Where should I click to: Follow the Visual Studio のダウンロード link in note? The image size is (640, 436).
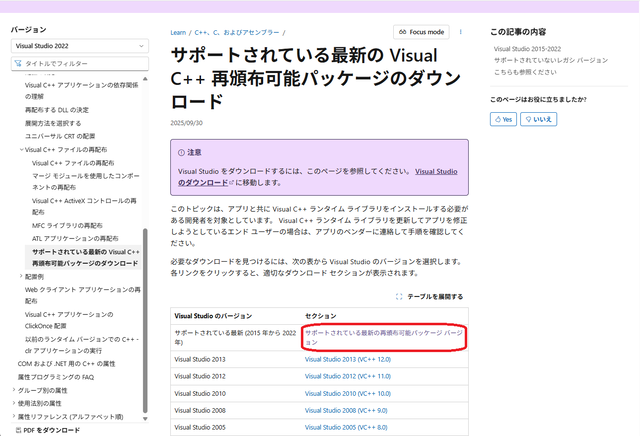click(x=318, y=177)
